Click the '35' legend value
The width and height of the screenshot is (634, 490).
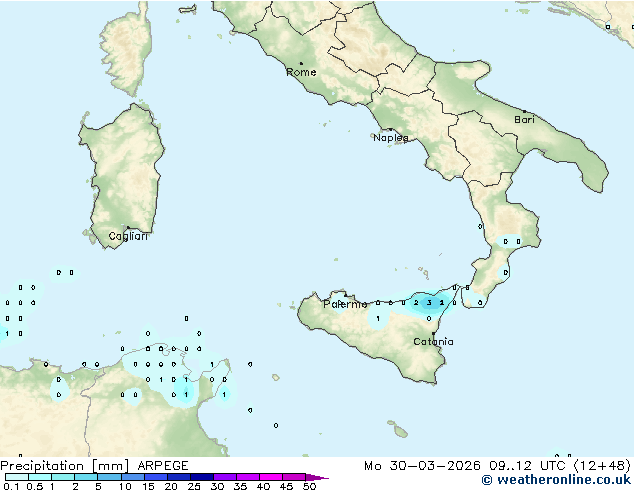click(x=240, y=486)
